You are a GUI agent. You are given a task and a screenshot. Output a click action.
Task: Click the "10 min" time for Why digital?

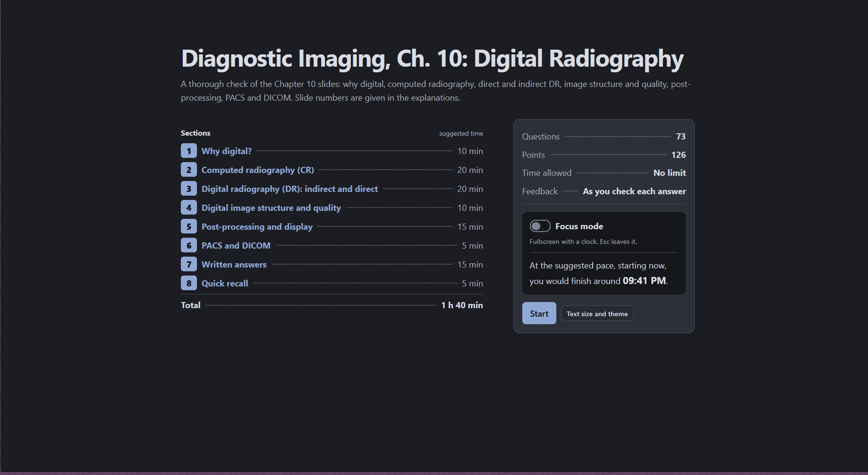[470, 151]
